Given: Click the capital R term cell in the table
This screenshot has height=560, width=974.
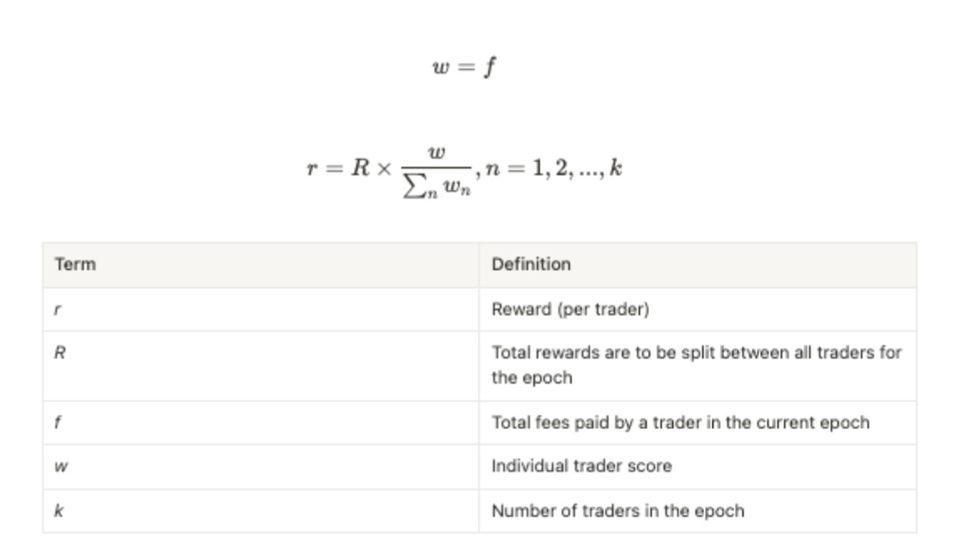Looking at the screenshot, I should coord(60,353).
